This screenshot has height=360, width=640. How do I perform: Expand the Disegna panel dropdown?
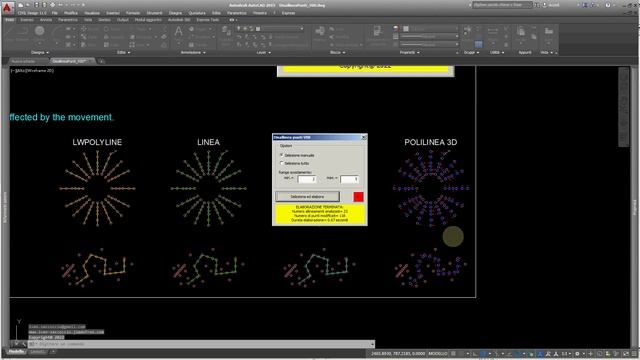40,52
